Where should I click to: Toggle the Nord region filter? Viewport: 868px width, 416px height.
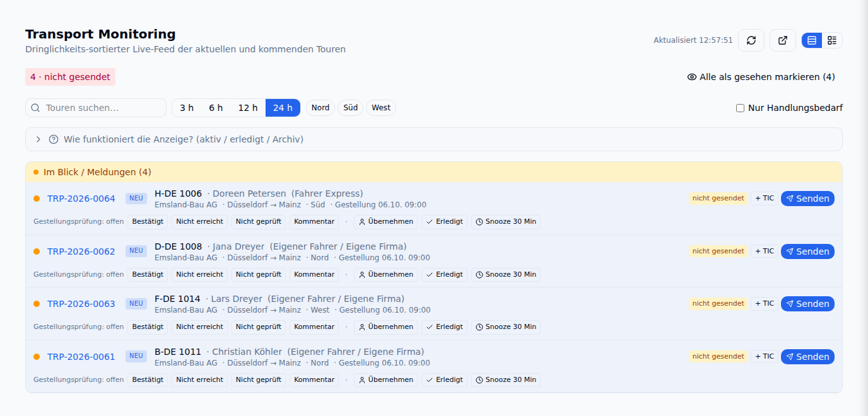(320, 108)
